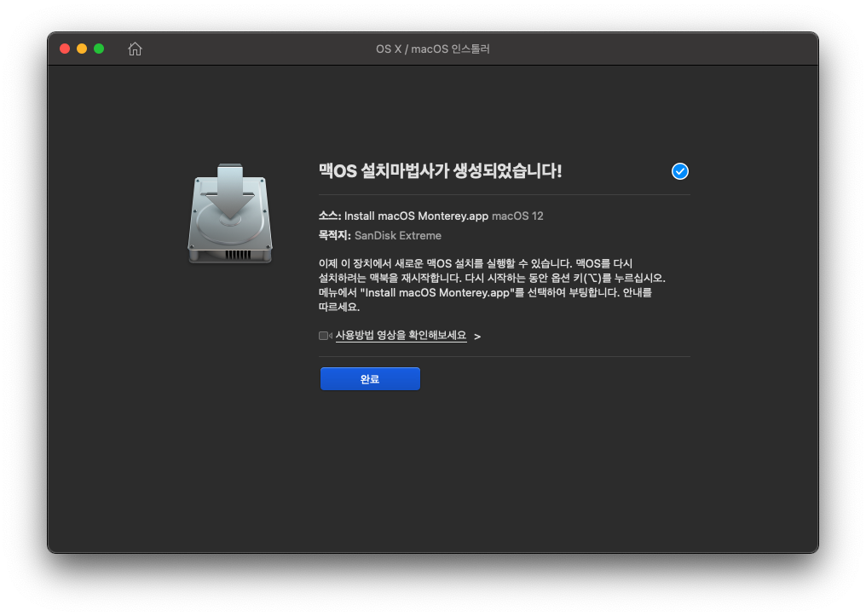Go to the home screen via house icon
866x616 pixels.
[x=135, y=49]
